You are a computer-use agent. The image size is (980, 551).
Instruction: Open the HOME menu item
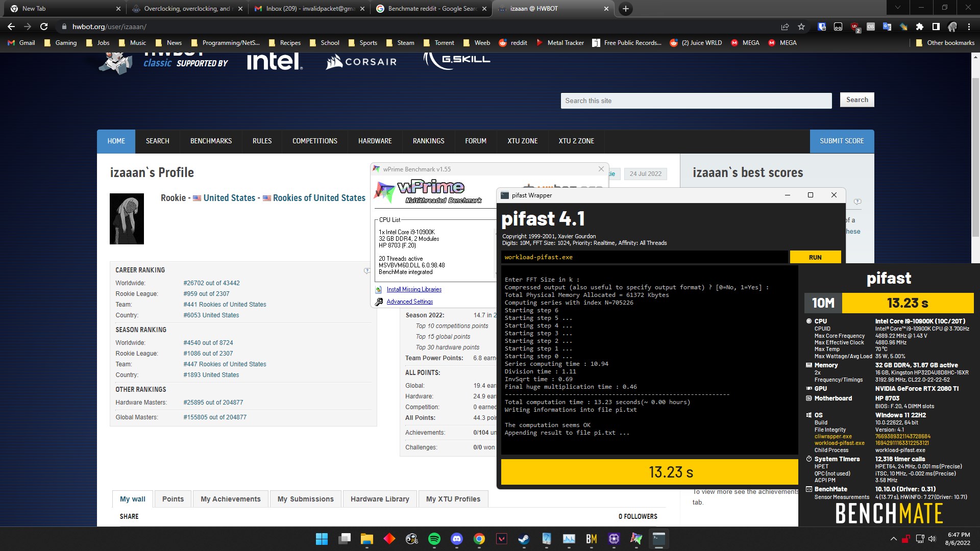pyautogui.click(x=116, y=141)
